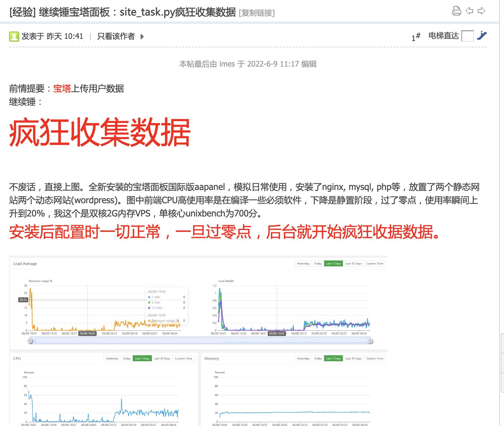504x426 pixels.
Task: Select Last 30 Days in Memory panel
Action: pyautogui.click(x=353, y=358)
